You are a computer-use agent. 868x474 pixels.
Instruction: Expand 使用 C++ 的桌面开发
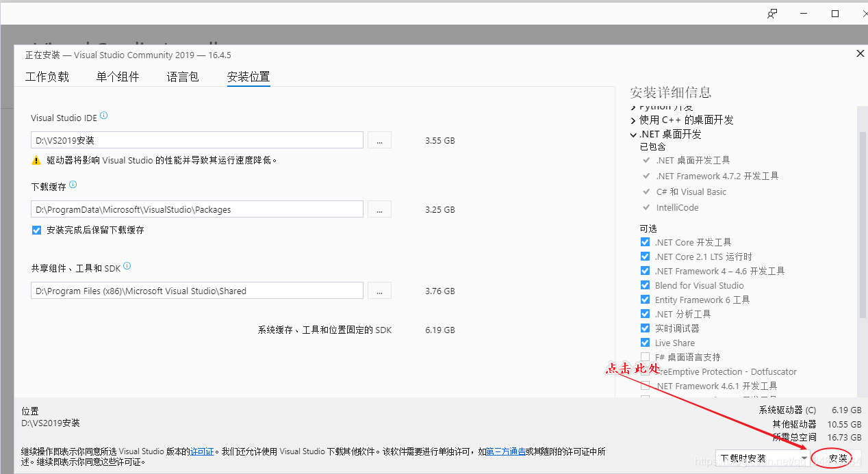click(x=633, y=120)
